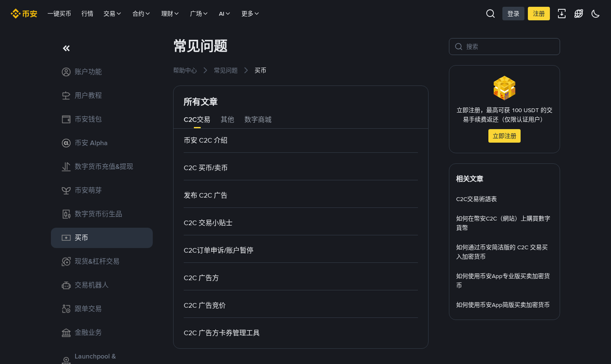611x364 pixels.
Task: Click the 立即注册 button
Action: pyautogui.click(x=504, y=136)
